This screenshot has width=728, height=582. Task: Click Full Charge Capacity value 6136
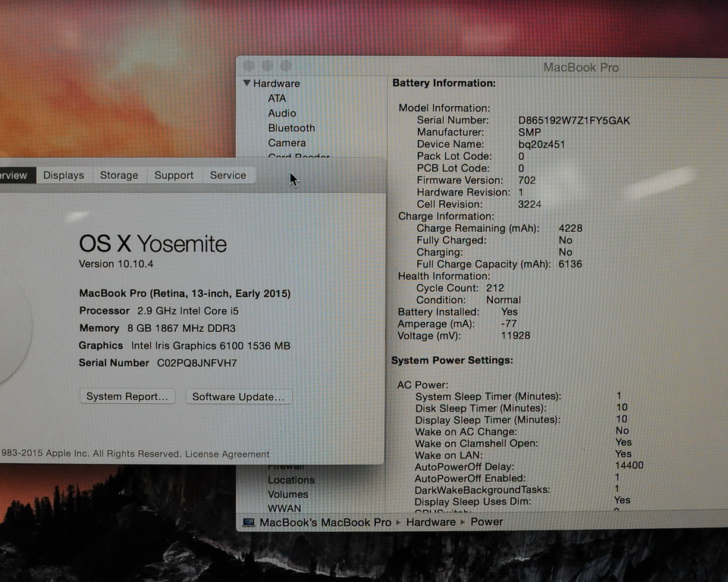pos(570,264)
